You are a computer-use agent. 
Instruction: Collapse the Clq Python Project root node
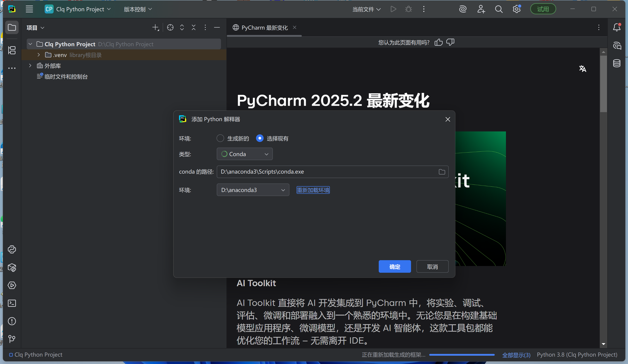(x=31, y=44)
